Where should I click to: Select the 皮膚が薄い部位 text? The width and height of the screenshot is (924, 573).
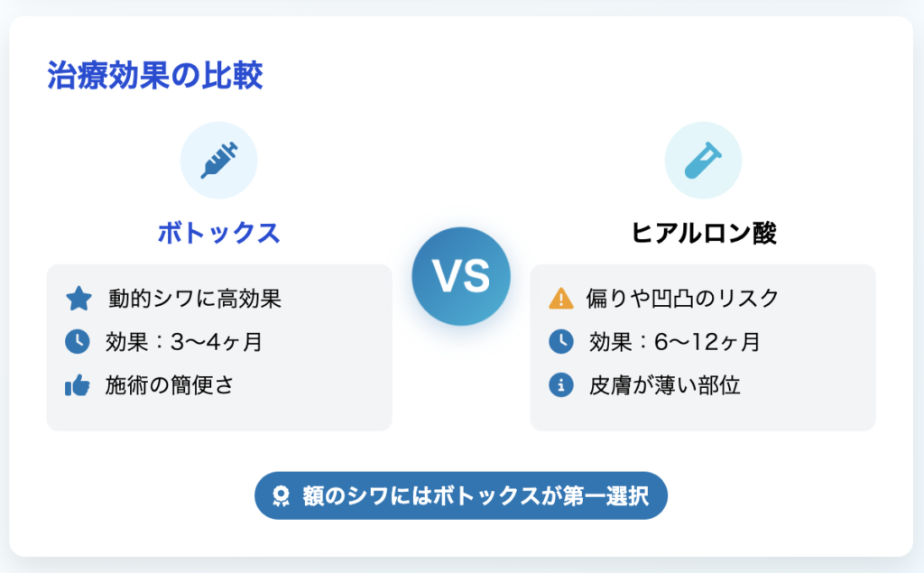pos(665,385)
